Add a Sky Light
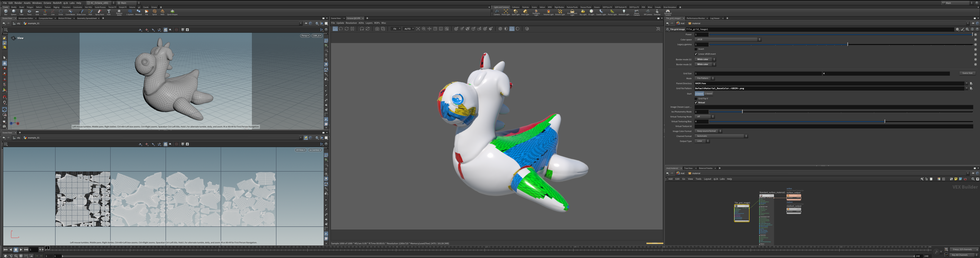Screen dimensions: 980x258 click(583, 13)
